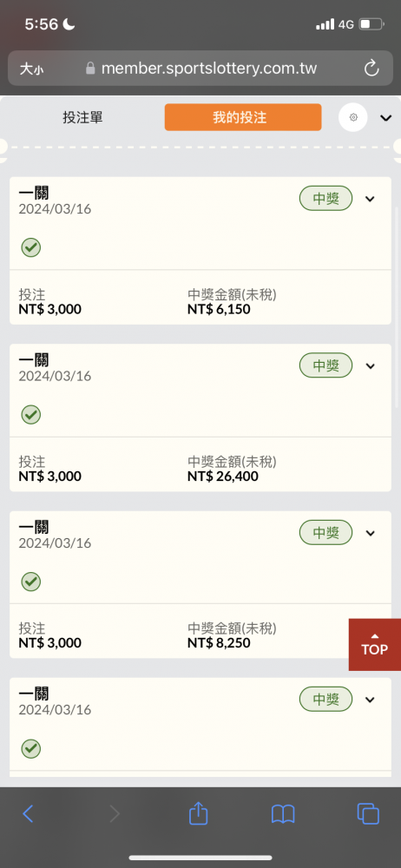This screenshot has width=401, height=868.
Task: Click green checkmark on NT$ 8,250 ticket
Action: pos(31,582)
